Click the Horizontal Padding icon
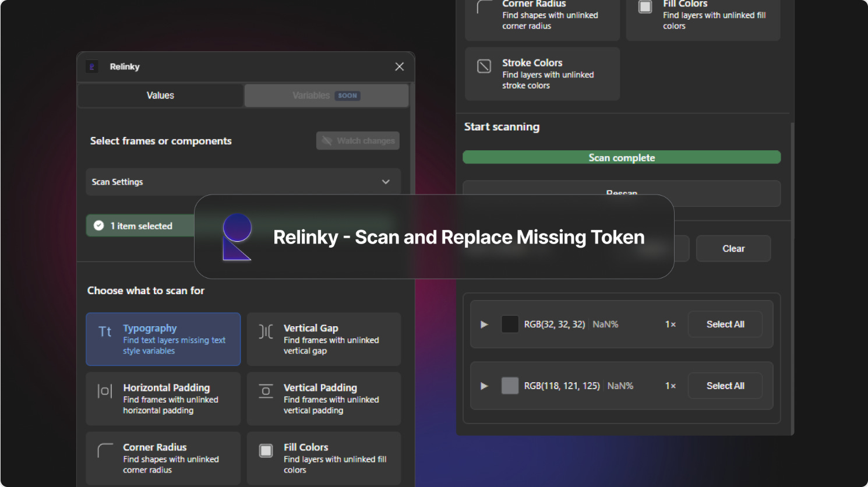 click(x=105, y=391)
